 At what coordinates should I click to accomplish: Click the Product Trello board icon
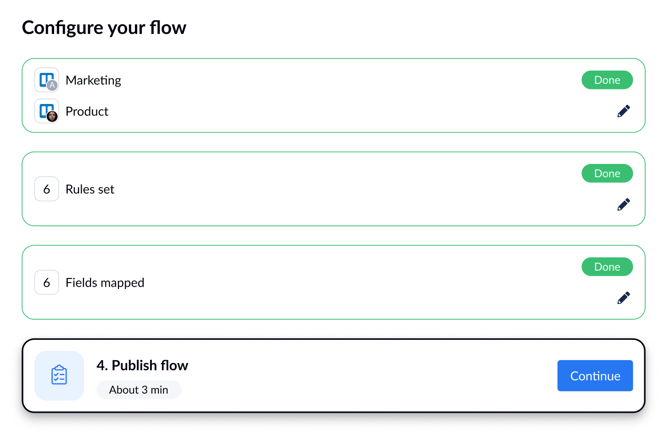[47, 112]
